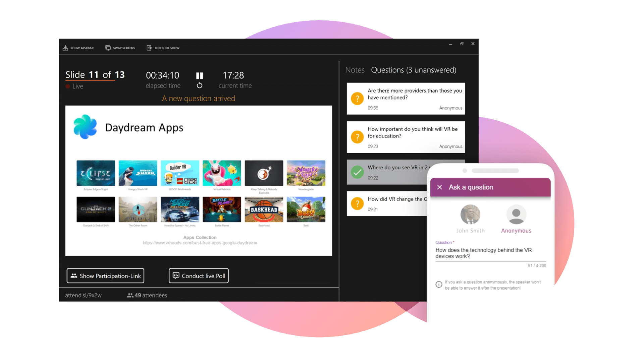Viewport: 644px width, 362px height.
Task: Switch to the Notes tab
Action: [354, 70]
